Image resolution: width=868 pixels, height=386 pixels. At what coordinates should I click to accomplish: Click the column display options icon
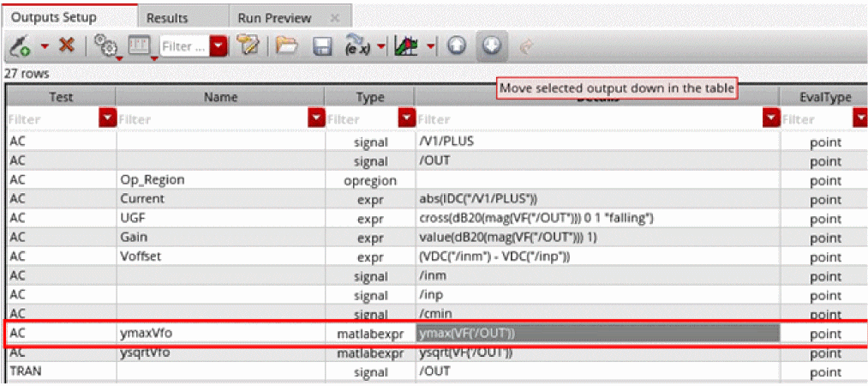(139, 46)
